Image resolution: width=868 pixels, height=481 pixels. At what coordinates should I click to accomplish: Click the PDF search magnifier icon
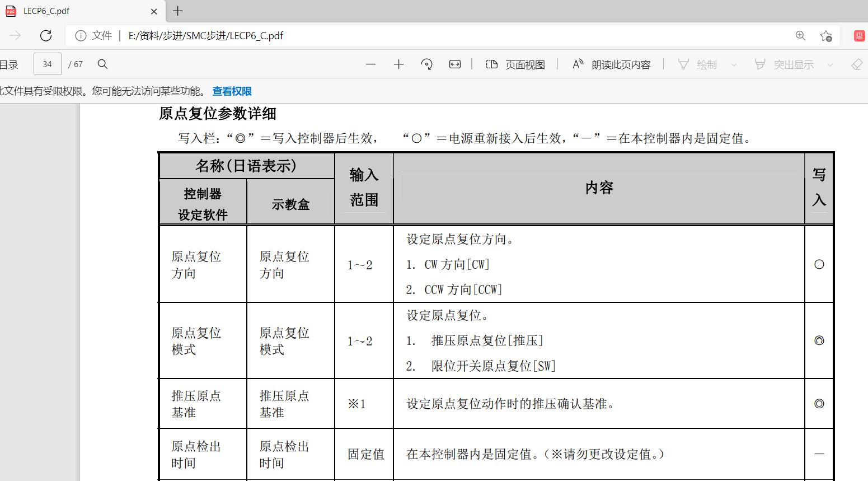pyautogui.click(x=102, y=64)
